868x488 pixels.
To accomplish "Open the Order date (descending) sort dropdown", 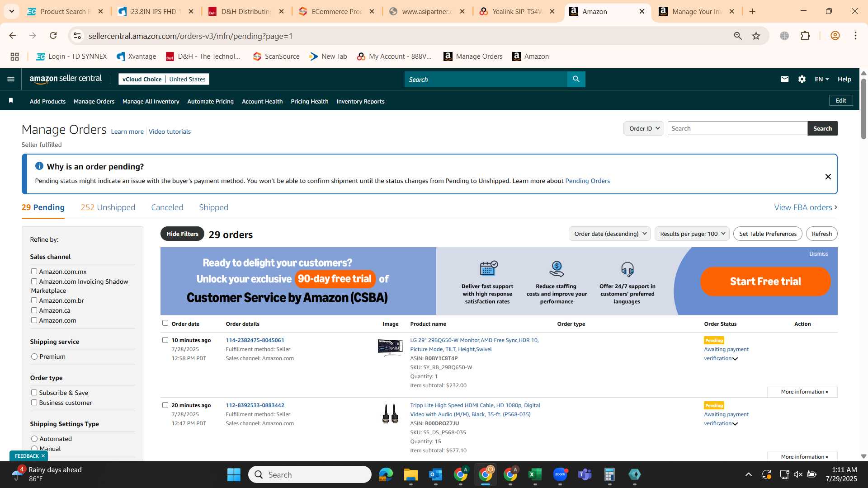I will (x=609, y=234).
